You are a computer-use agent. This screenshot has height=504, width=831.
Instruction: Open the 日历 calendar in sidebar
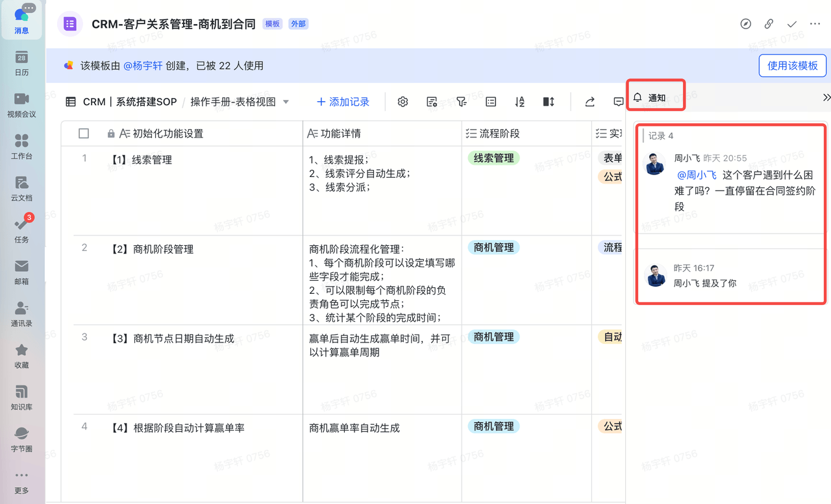[21, 63]
